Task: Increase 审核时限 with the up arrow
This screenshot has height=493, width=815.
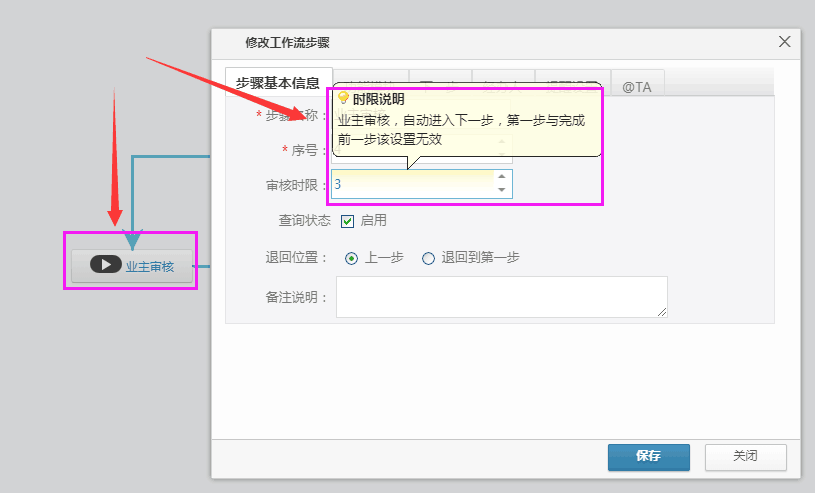Action: point(502,177)
